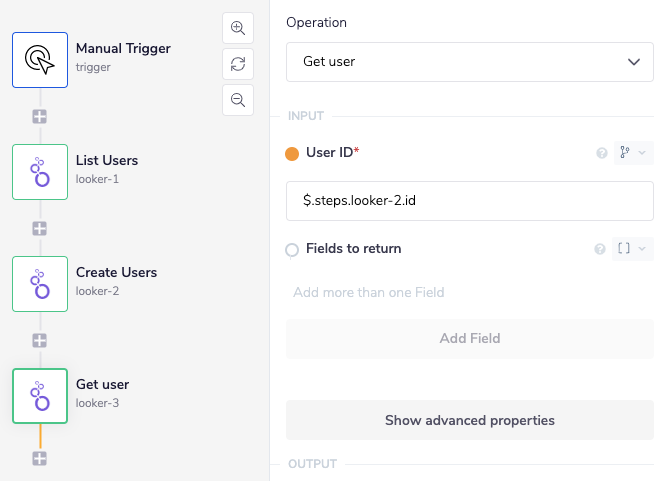Click the User ID input field
Screen dimensions: 666x481
pos(469,201)
